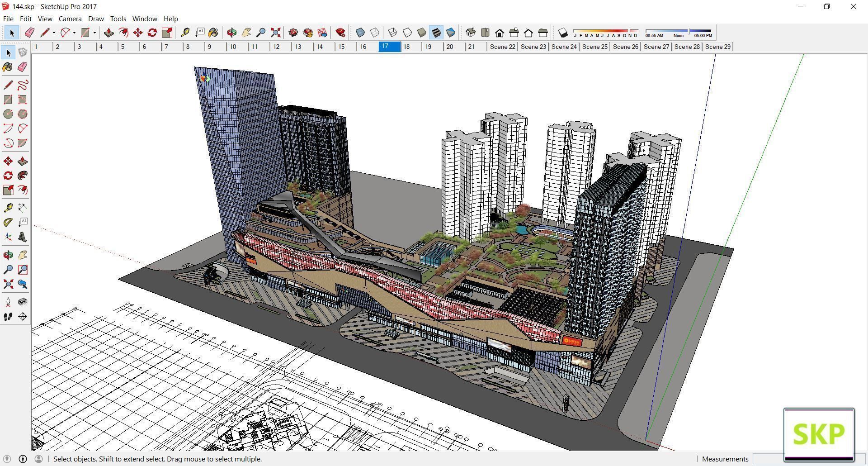
Task: Select the Circle tool in left panel
Action: (8, 114)
